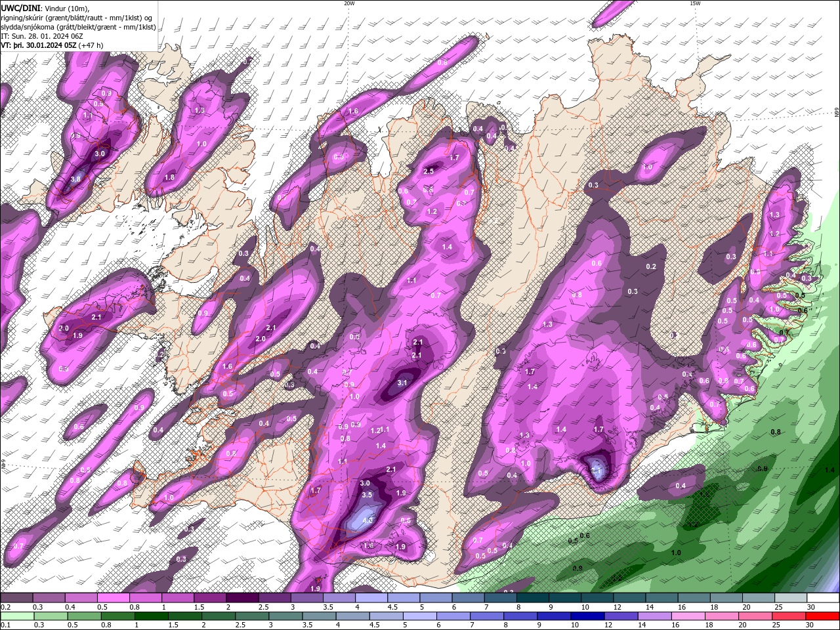
Task: Select the light lavender swatch starting at 4 in the purple scale
Action: (x=371, y=598)
